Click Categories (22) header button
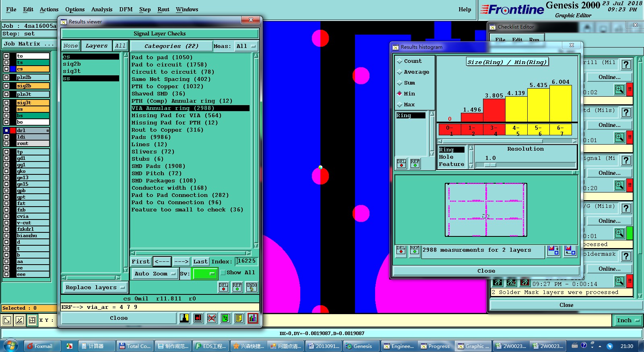 [171, 46]
